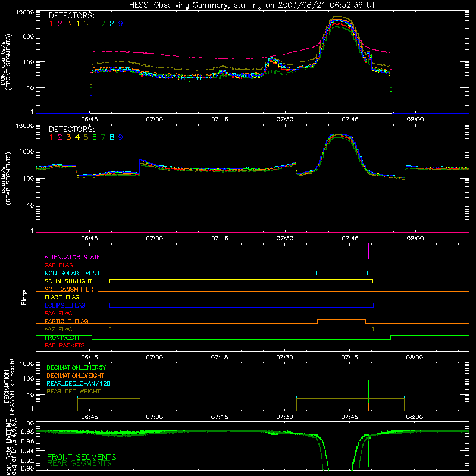Click the vertical "Flags" axis title
This screenshot has height=476, width=476.
[x=24, y=297]
